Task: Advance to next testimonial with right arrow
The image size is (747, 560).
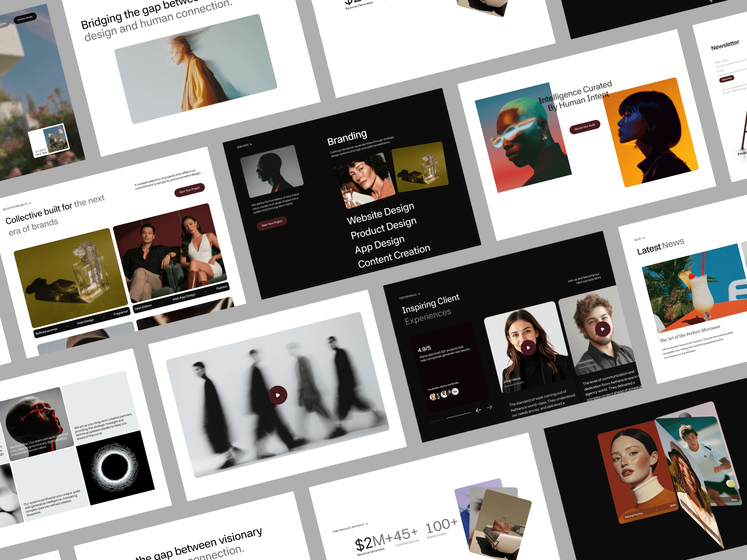Action: (490, 407)
